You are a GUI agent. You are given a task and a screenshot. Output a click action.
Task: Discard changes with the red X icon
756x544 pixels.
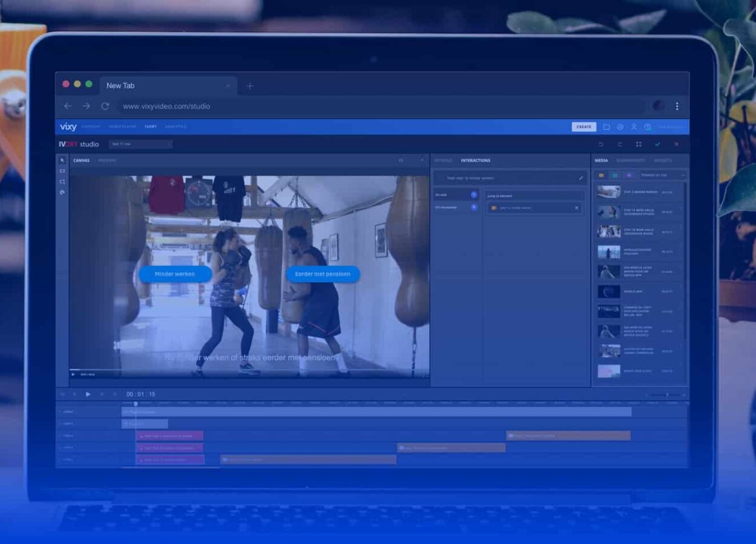coord(676,144)
